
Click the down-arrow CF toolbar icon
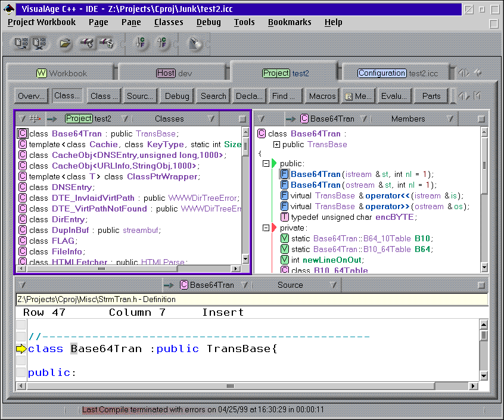tap(140, 42)
